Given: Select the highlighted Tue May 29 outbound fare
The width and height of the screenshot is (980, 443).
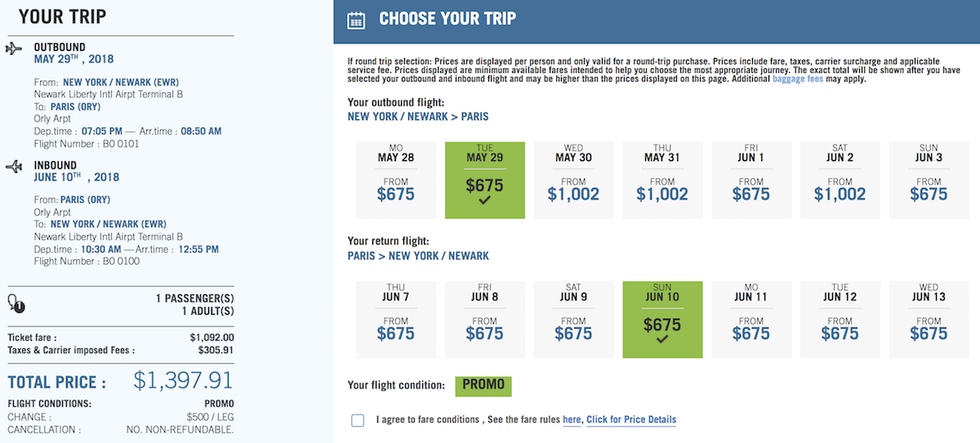Looking at the screenshot, I should (485, 181).
